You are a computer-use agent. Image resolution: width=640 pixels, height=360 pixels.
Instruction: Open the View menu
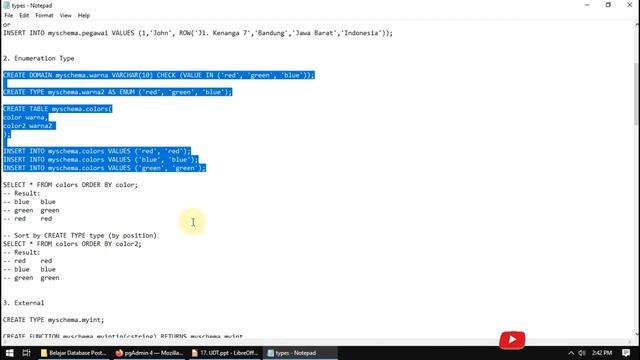65,16
